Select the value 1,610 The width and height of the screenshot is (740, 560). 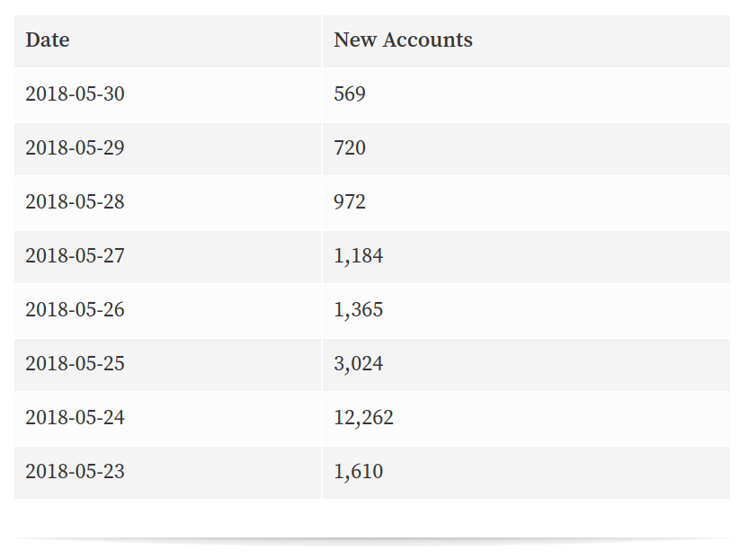tap(358, 471)
